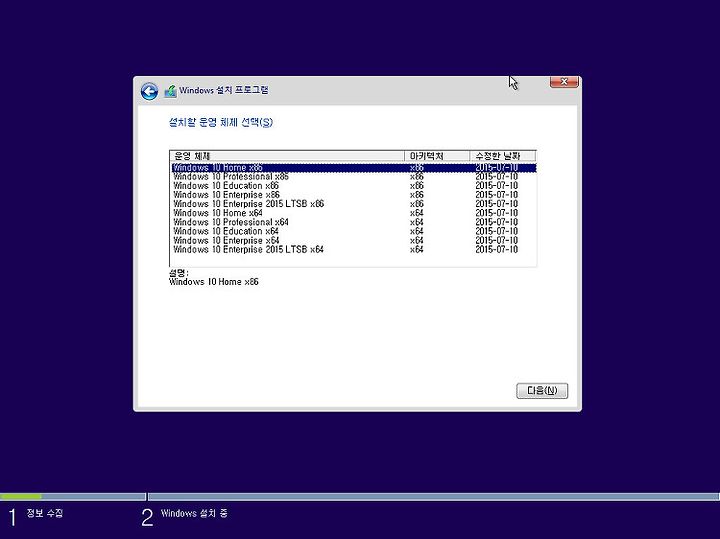Select Windows 10 Education x64 row
The width and height of the screenshot is (720, 539).
354,231
